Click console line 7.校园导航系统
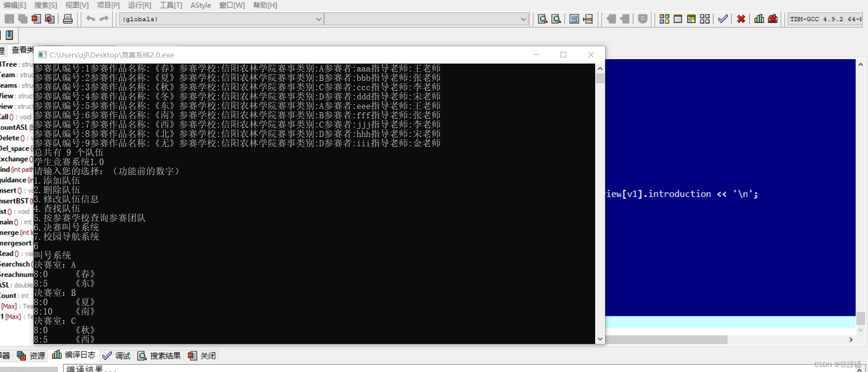Viewport: 868px width, 372px height. click(66, 236)
